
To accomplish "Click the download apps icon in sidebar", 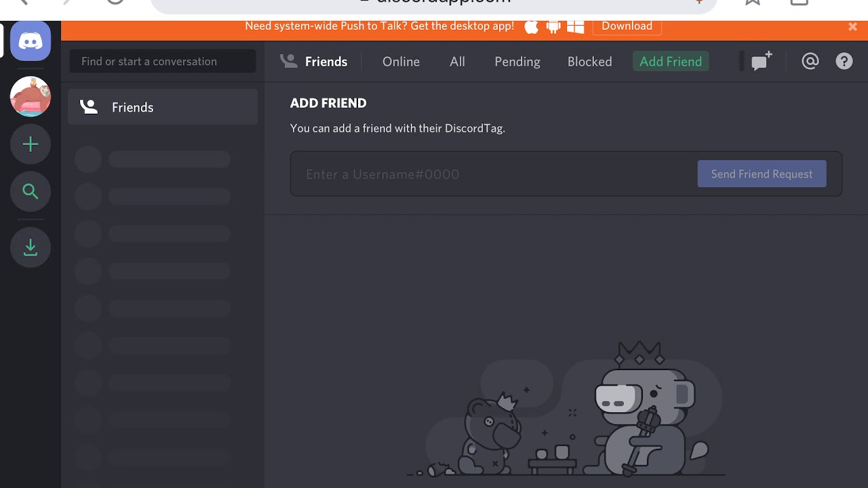I will pyautogui.click(x=31, y=247).
